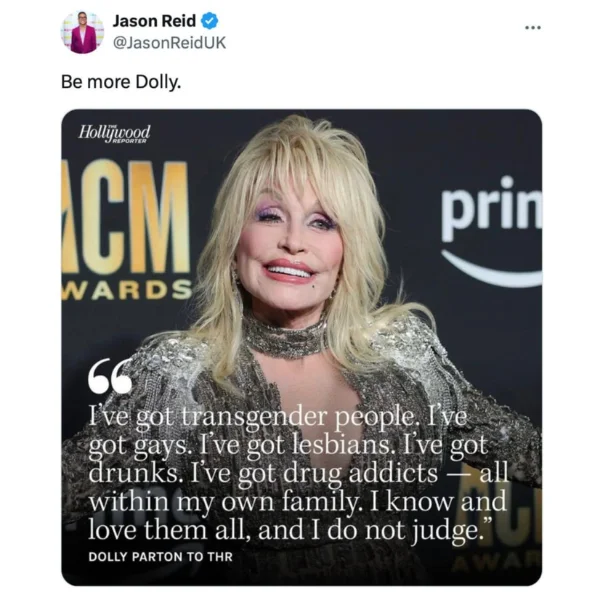Open the three-dot more options menu
This screenshot has width=600, height=600.
coord(533,28)
